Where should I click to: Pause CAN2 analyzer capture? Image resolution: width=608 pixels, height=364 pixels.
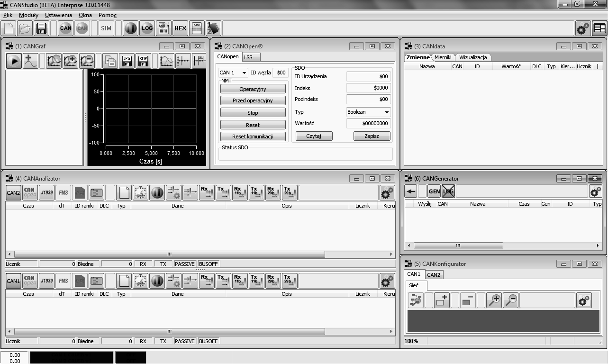157,192
